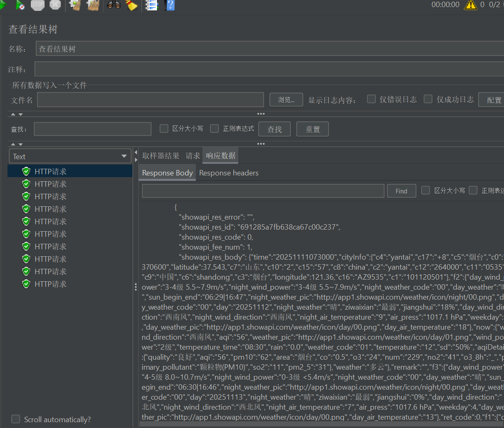Select the second HTTP请求 result row
This screenshot has width=504, height=428.
(70, 184)
